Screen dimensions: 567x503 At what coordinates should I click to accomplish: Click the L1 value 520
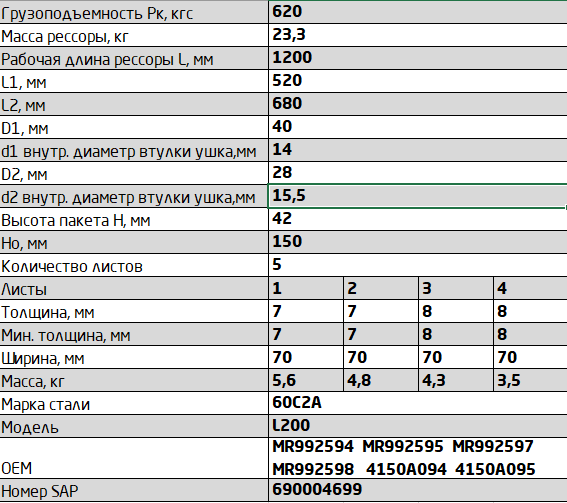pos(418,81)
